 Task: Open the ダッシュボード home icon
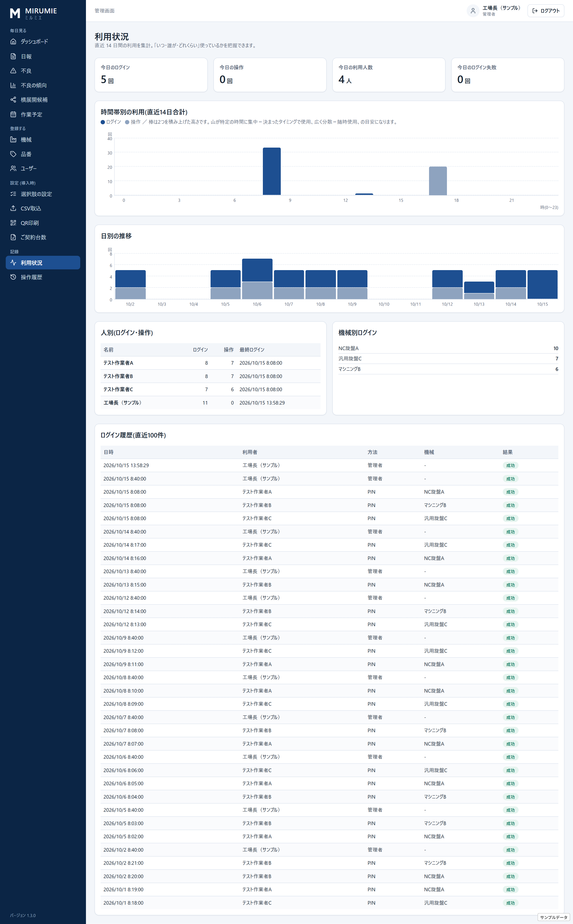pyautogui.click(x=13, y=42)
